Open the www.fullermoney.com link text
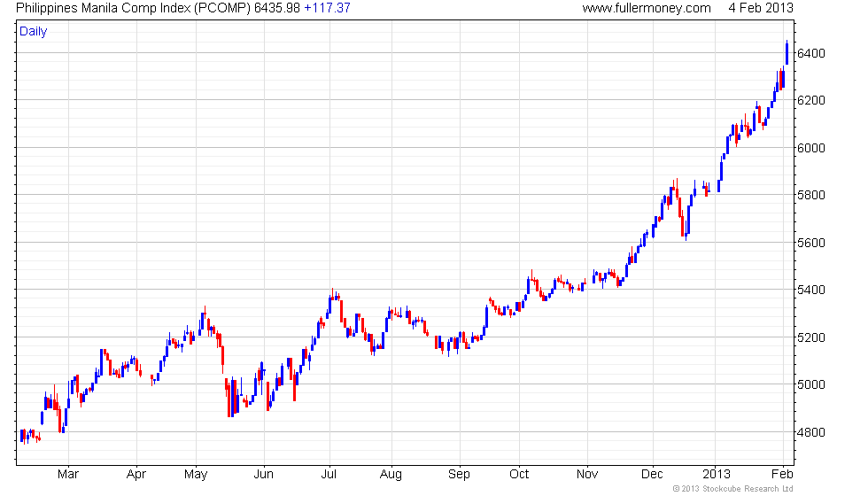The width and height of the screenshot is (868, 496). [x=647, y=8]
